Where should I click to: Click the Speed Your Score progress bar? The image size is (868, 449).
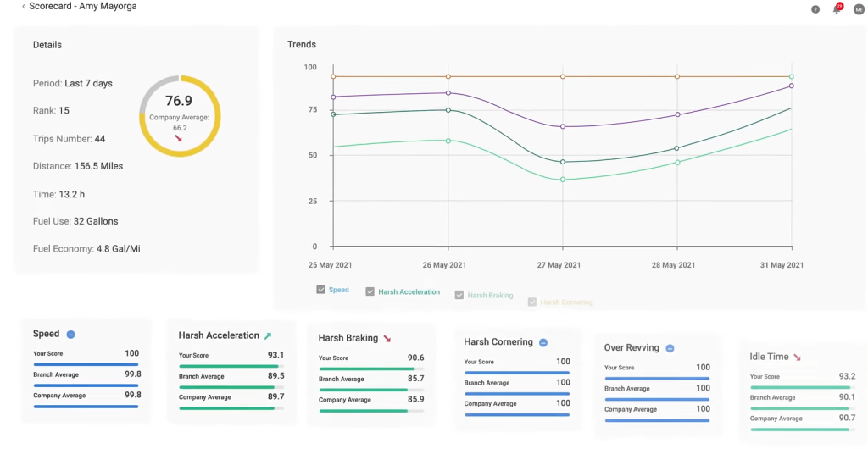pyautogui.click(x=86, y=365)
